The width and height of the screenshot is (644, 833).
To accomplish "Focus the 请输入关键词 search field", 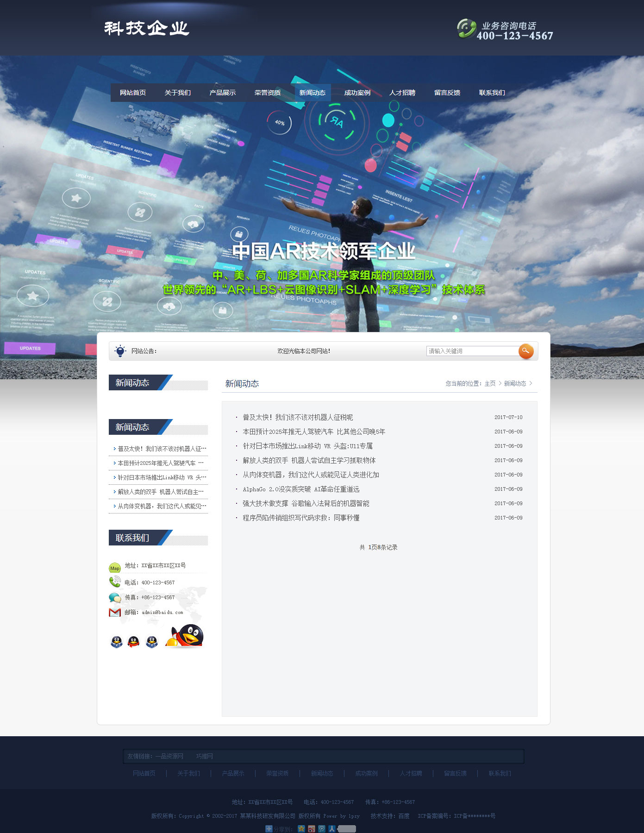I will coord(472,351).
